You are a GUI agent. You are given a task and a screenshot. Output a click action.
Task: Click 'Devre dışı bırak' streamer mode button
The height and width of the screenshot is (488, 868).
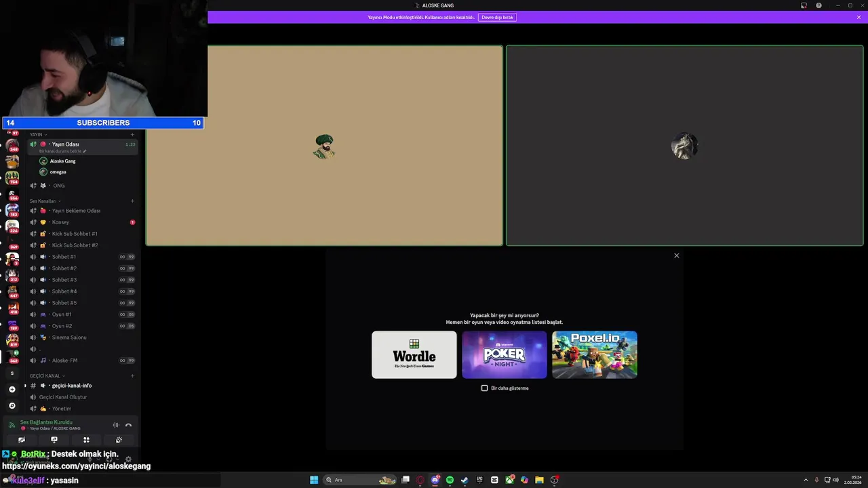click(x=498, y=17)
